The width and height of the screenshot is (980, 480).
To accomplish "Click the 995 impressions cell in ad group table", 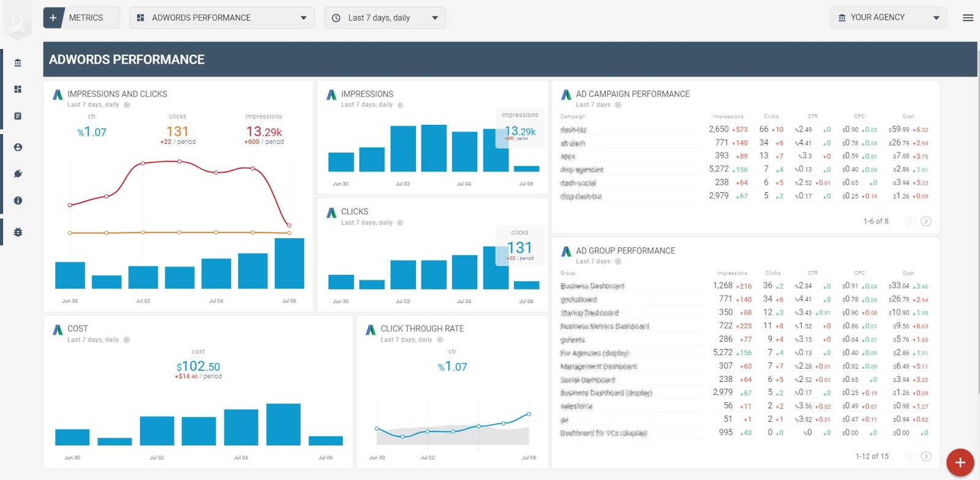I will click(726, 432).
